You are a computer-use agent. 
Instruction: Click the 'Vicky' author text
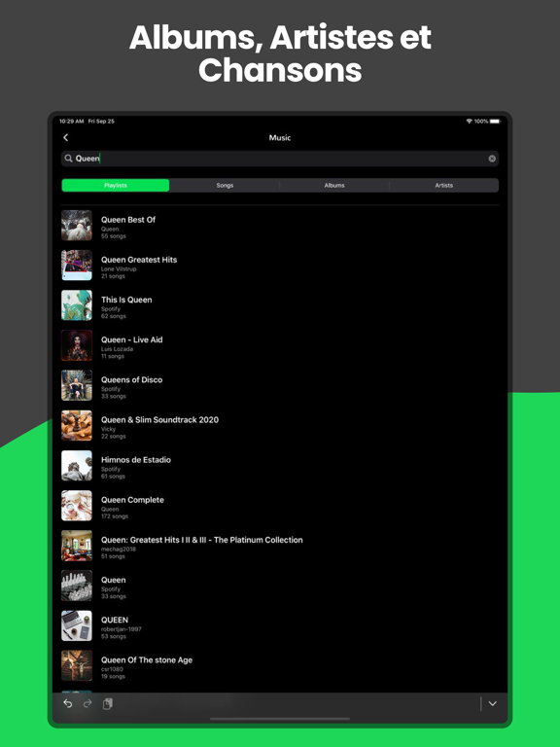click(x=109, y=429)
